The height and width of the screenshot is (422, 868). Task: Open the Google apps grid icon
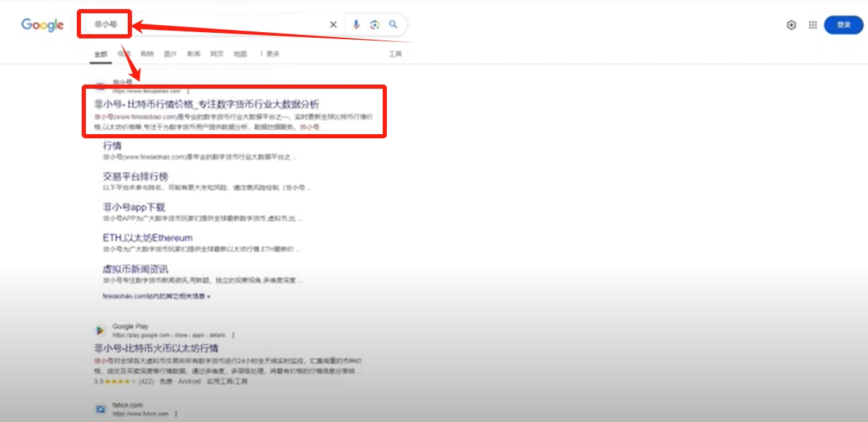[813, 25]
